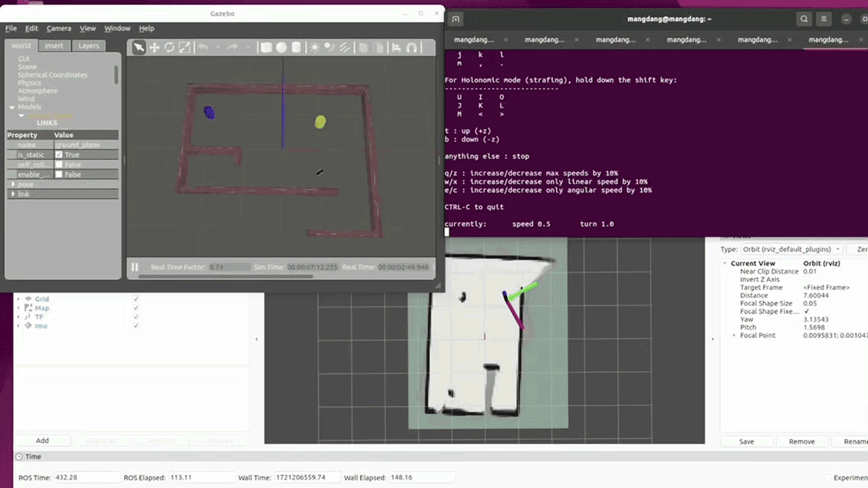Insert a sphere shape from Gazebo toolbar
Image resolution: width=868 pixels, height=488 pixels.
click(x=281, y=47)
